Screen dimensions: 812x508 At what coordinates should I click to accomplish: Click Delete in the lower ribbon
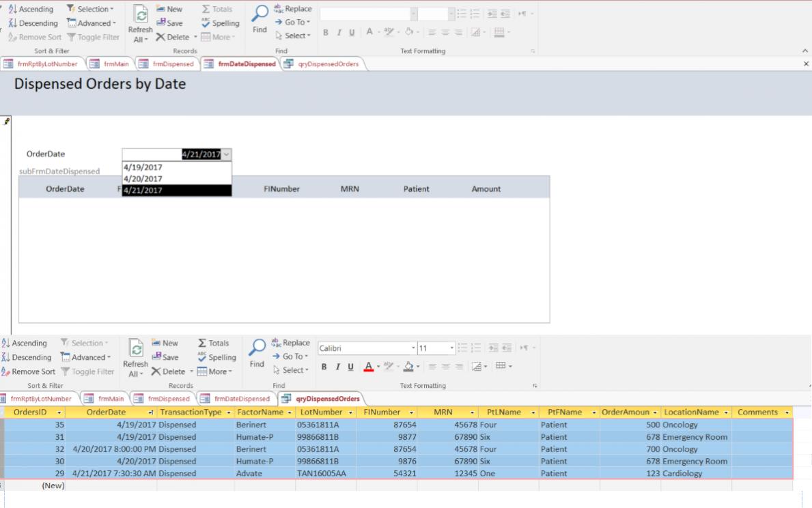[x=168, y=371]
